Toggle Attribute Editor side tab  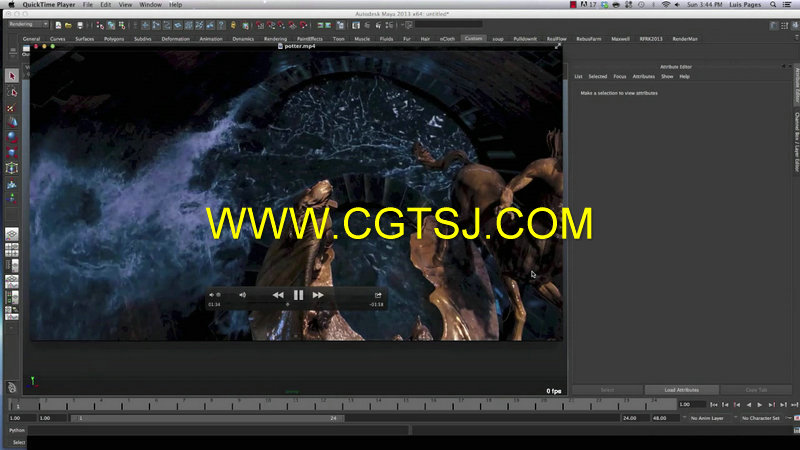(796, 86)
